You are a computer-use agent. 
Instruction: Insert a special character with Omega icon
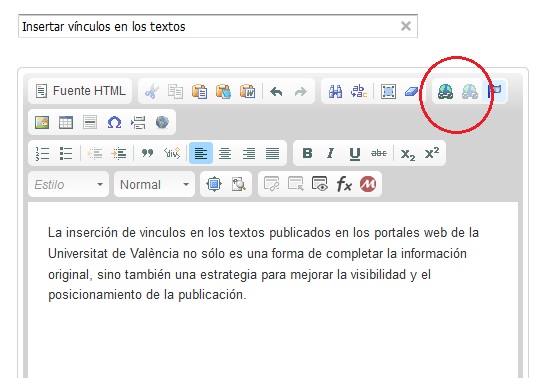(114, 122)
